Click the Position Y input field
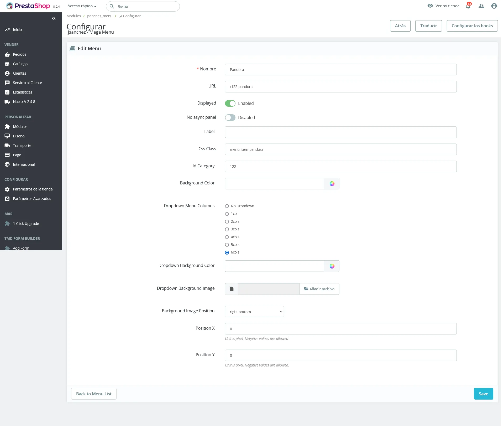The height and width of the screenshot is (429, 504). click(x=341, y=355)
